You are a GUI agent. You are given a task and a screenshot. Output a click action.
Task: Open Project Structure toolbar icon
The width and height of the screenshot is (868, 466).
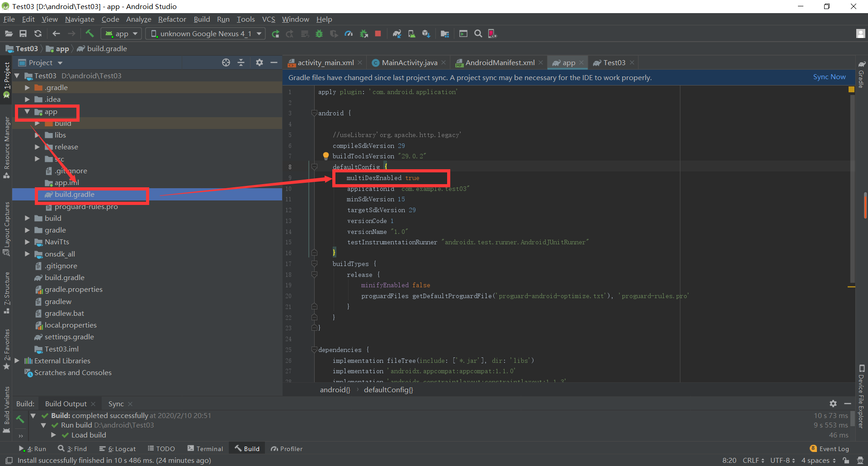[445, 33]
